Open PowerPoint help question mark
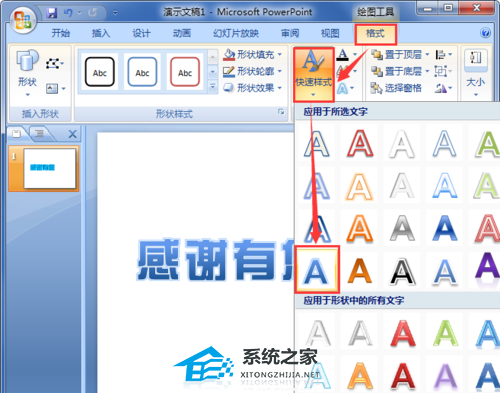500x393 pixels. (485, 33)
